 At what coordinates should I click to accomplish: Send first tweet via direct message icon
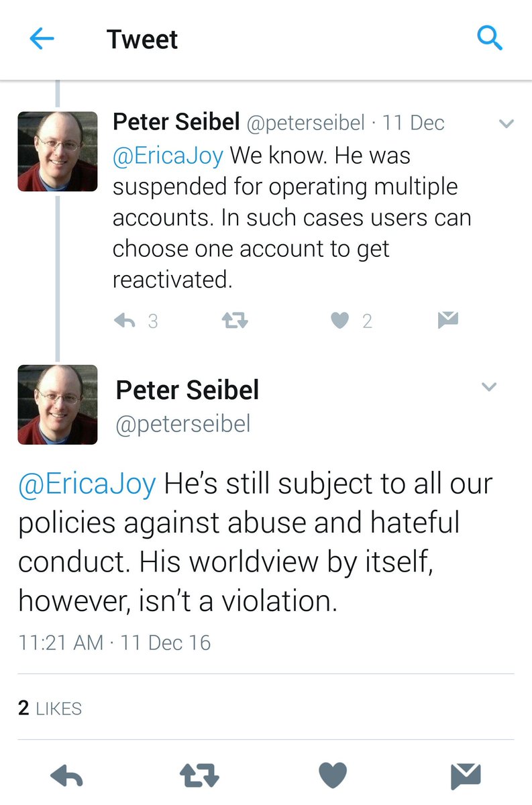[x=447, y=321]
